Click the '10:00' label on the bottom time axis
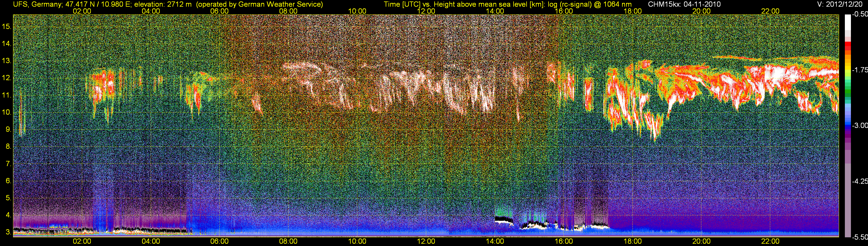This screenshot has width=868, height=246. 357,241
